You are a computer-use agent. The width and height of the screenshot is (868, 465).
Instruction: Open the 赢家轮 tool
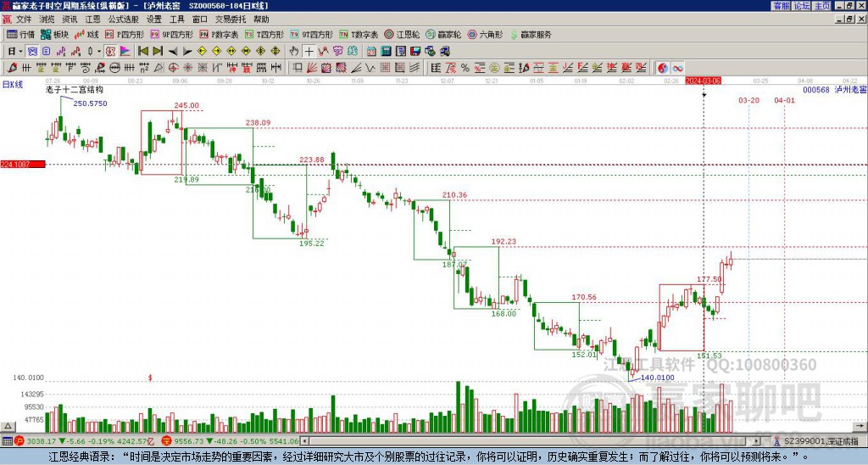point(443,34)
